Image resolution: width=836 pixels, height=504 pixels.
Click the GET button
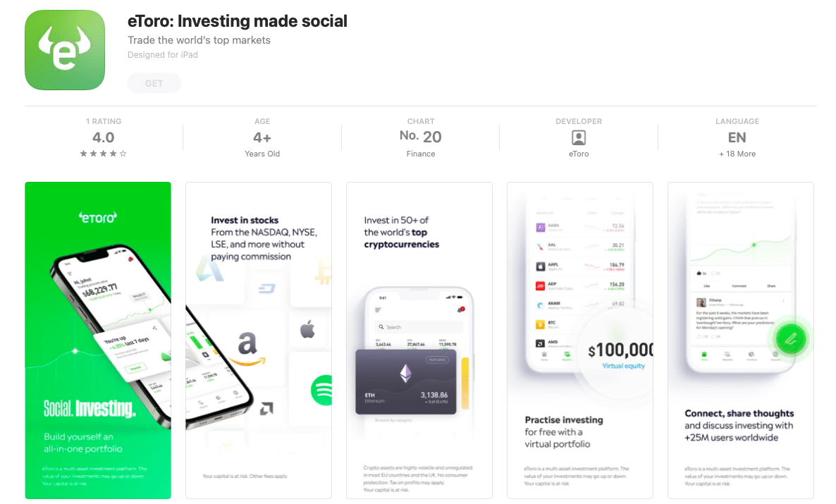click(x=154, y=83)
